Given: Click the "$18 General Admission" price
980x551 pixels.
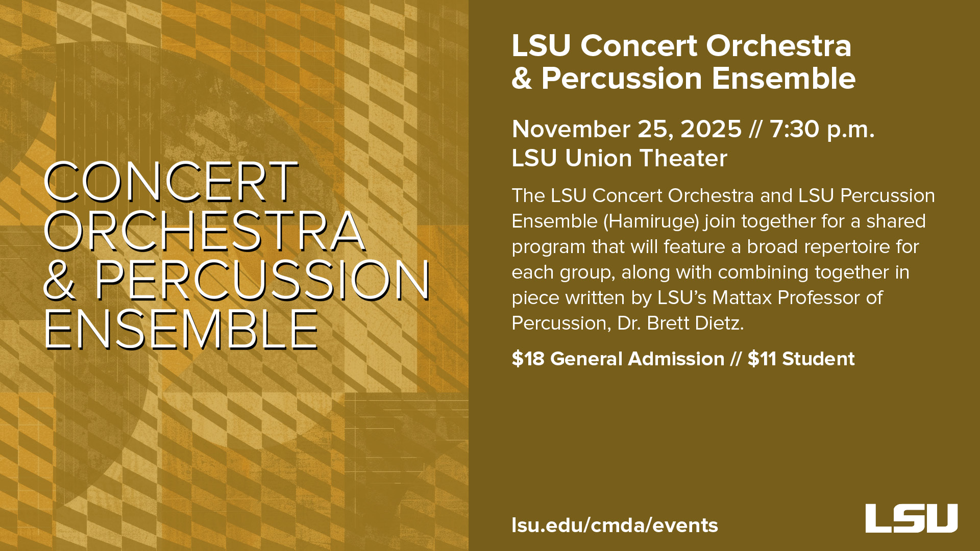Looking at the screenshot, I should point(618,359).
